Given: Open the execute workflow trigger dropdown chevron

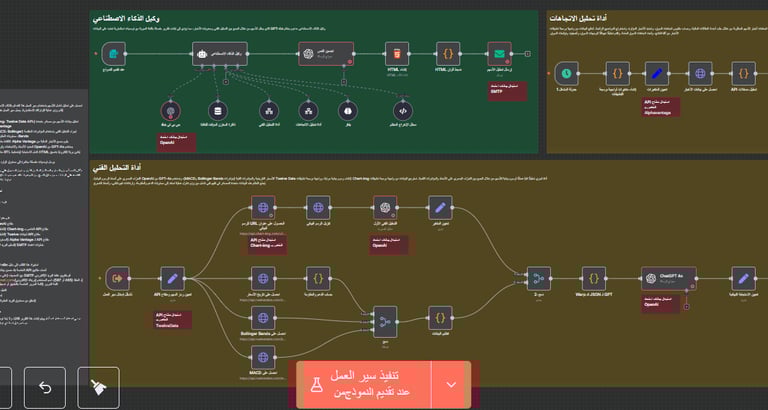Looking at the screenshot, I should [x=451, y=385].
